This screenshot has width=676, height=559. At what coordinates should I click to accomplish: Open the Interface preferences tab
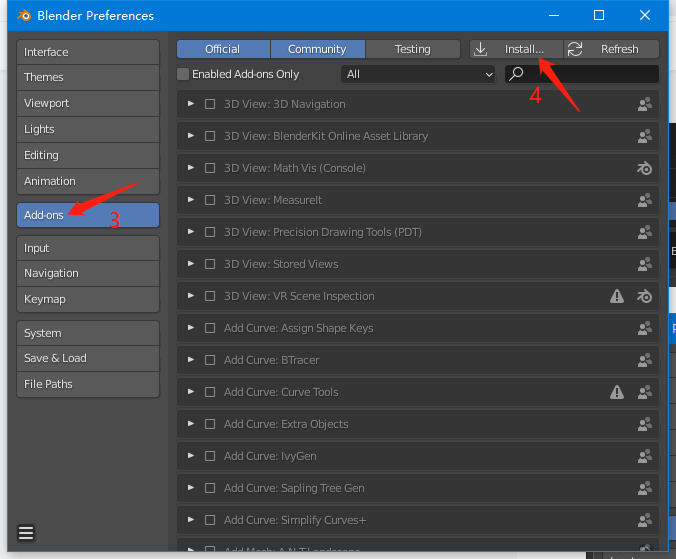coord(88,52)
